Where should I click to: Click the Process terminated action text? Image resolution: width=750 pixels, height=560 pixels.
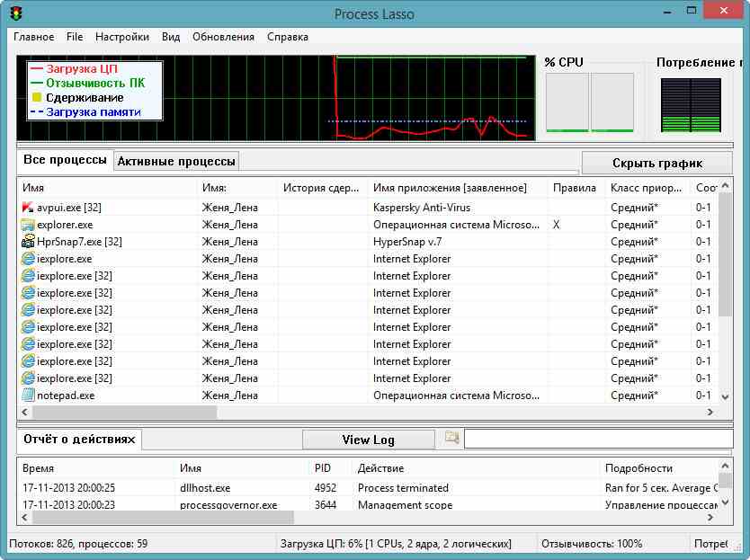(403, 488)
